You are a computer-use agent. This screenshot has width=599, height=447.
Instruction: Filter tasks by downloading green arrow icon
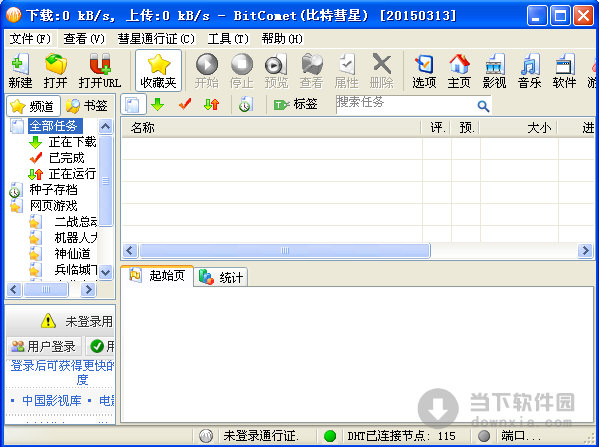157,104
